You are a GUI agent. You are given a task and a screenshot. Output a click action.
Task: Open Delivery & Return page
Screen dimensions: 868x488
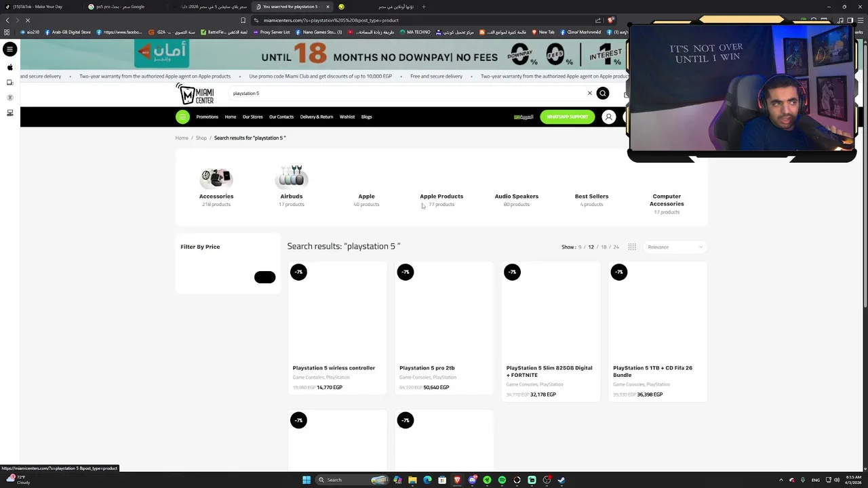[317, 117]
